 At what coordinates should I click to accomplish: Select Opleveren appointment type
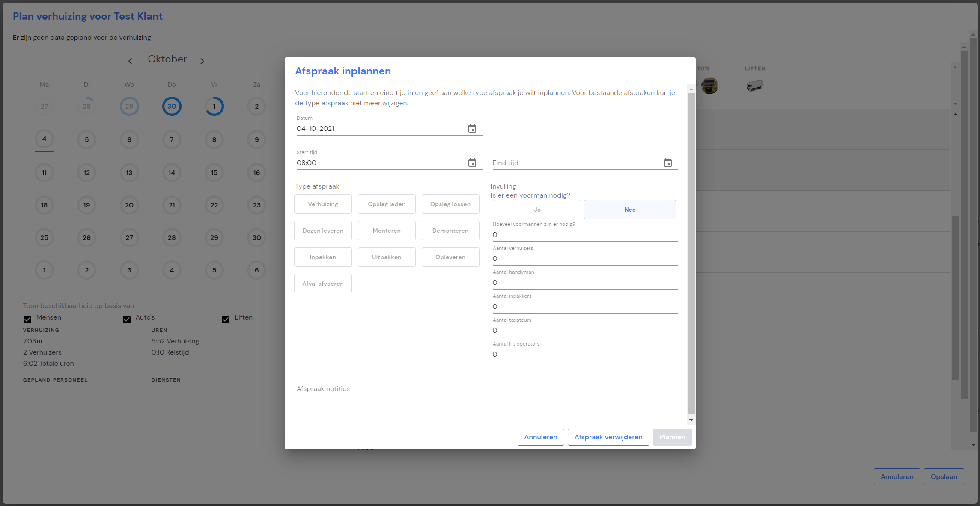(x=450, y=257)
